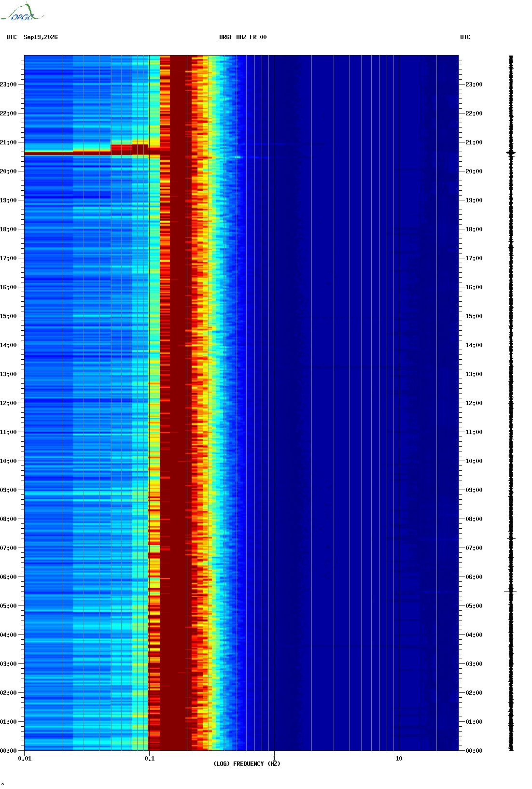Click the OFGC logo in the corner

coord(22,12)
